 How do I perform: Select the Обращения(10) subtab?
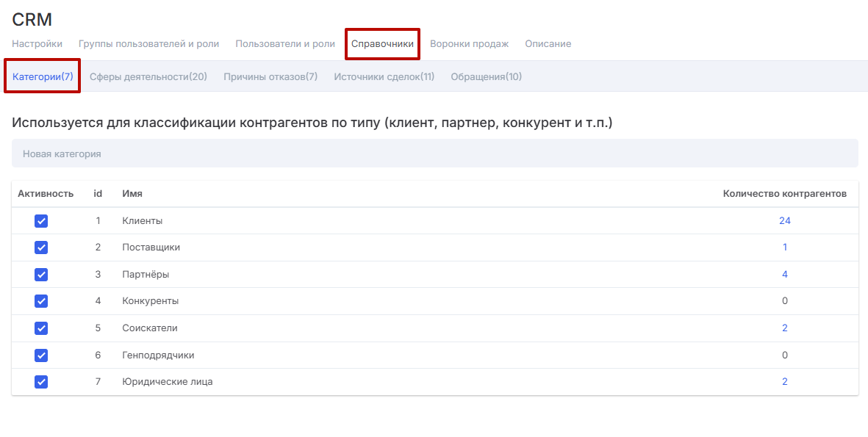[487, 76]
